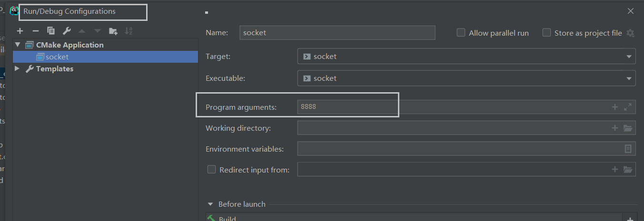Image resolution: width=644 pixels, height=221 pixels.
Task: Open the wrench icon to edit defaults
Action: coord(67,31)
